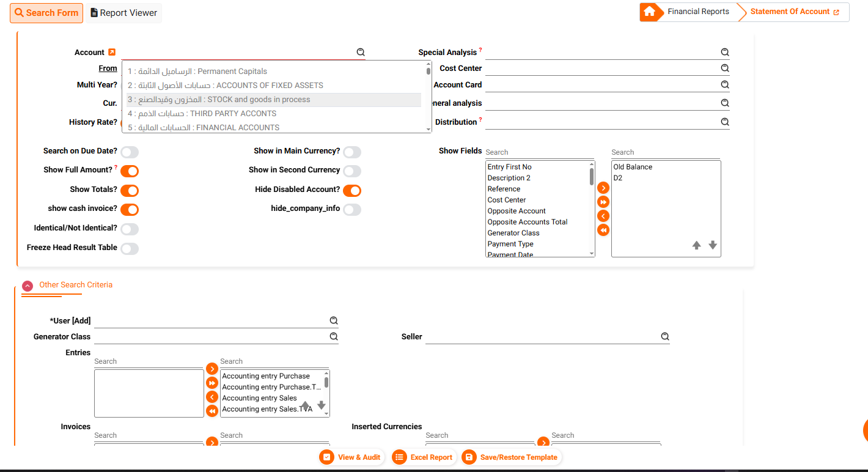
Task: Turn off Show Totals switch
Action: (130, 191)
